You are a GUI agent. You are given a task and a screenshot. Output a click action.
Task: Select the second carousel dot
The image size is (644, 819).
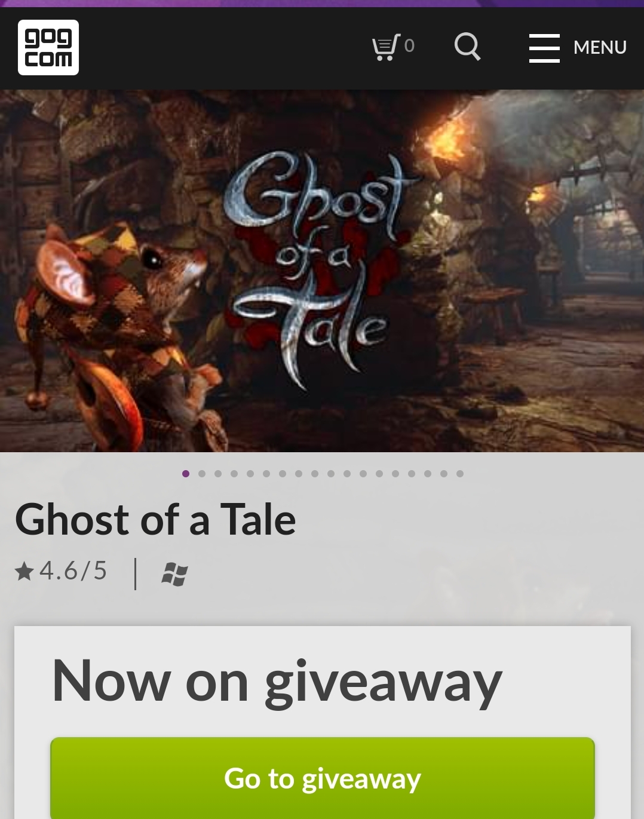pyautogui.click(x=202, y=474)
